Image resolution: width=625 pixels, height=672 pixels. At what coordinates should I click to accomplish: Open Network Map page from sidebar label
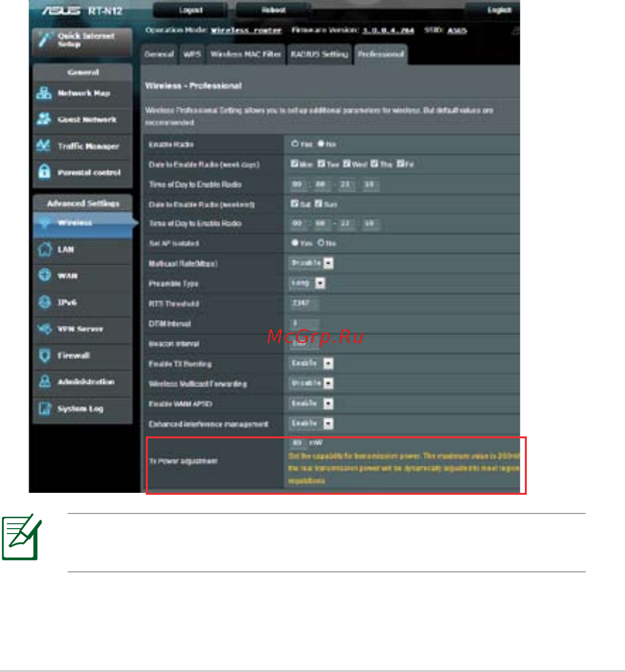click(84, 93)
